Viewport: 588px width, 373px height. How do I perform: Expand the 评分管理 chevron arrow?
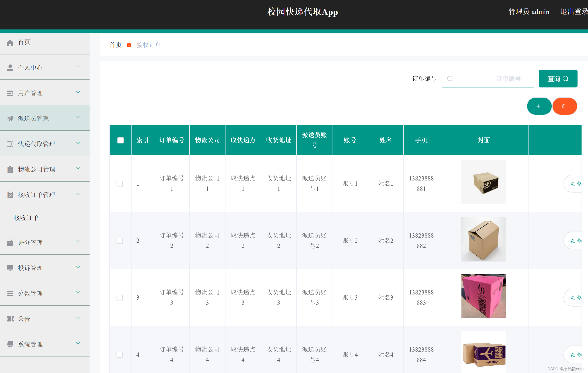(78, 242)
